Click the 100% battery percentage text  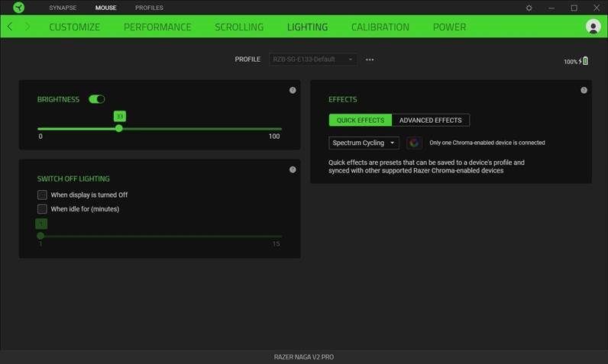pos(571,62)
